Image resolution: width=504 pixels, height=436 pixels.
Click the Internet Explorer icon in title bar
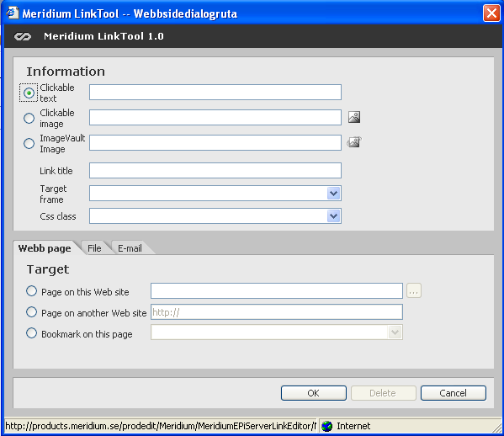pos(12,13)
